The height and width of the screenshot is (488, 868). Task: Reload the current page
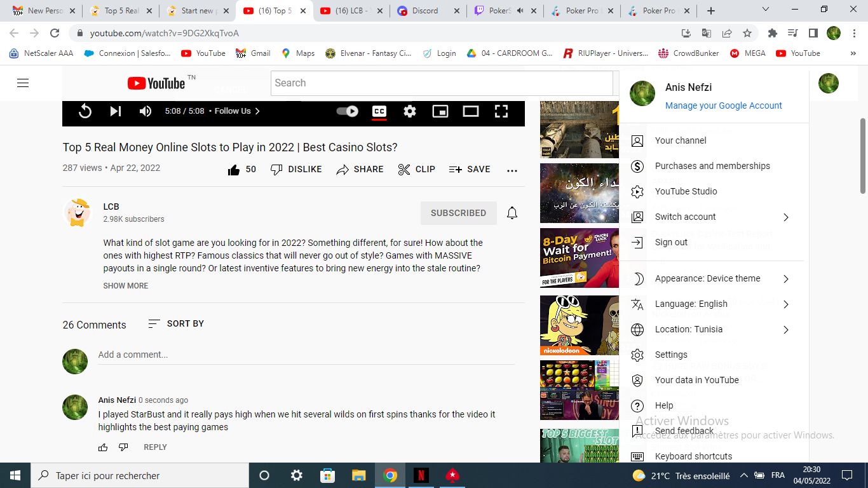[55, 33]
